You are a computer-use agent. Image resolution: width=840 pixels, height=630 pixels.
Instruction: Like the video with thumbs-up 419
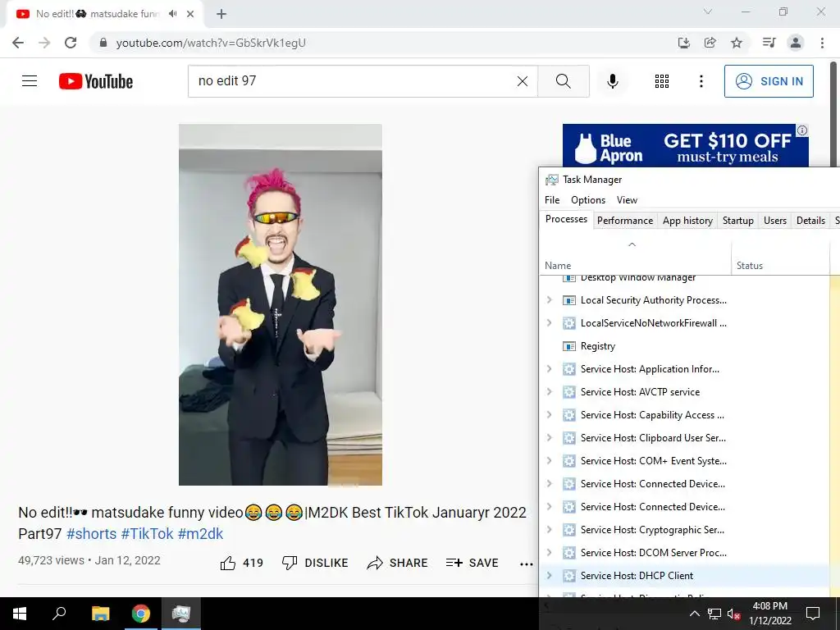click(242, 563)
